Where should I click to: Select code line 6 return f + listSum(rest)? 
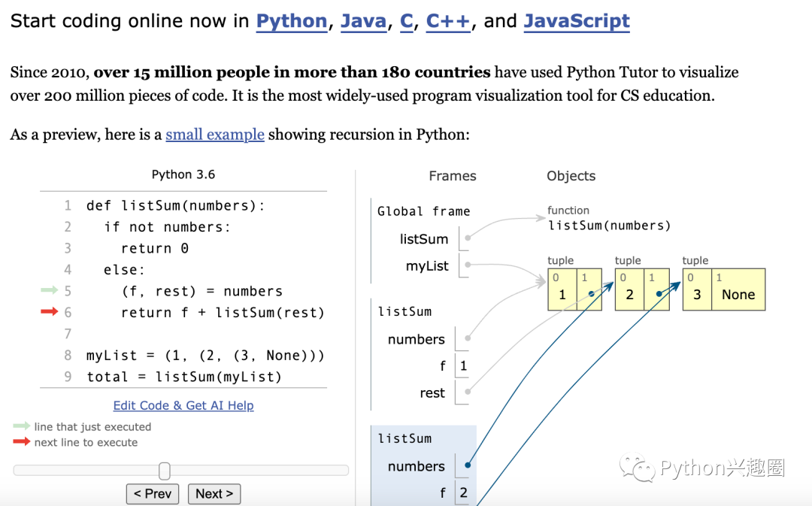223,312
